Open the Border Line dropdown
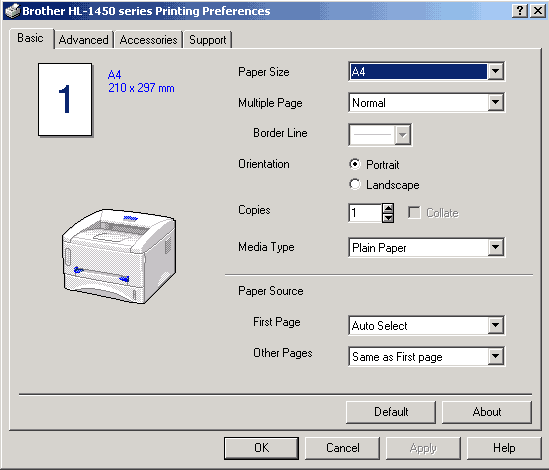Screen dimensions: 549x470 (402, 134)
